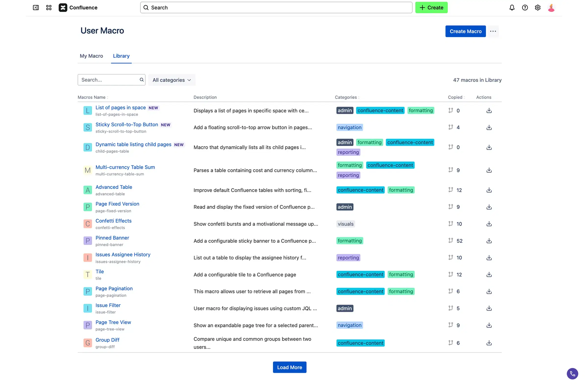Click the macro search magnifier icon

pos(142,80)
